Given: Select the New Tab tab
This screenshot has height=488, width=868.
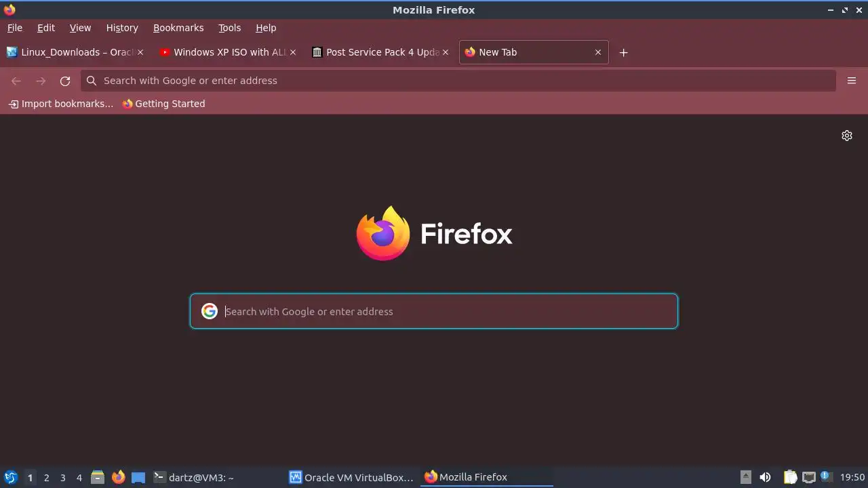Looking at the screenshot, I should tap(534, 52).
